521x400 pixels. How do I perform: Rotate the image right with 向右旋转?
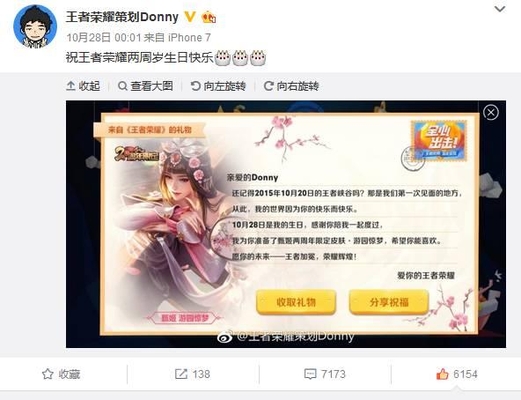291,86
